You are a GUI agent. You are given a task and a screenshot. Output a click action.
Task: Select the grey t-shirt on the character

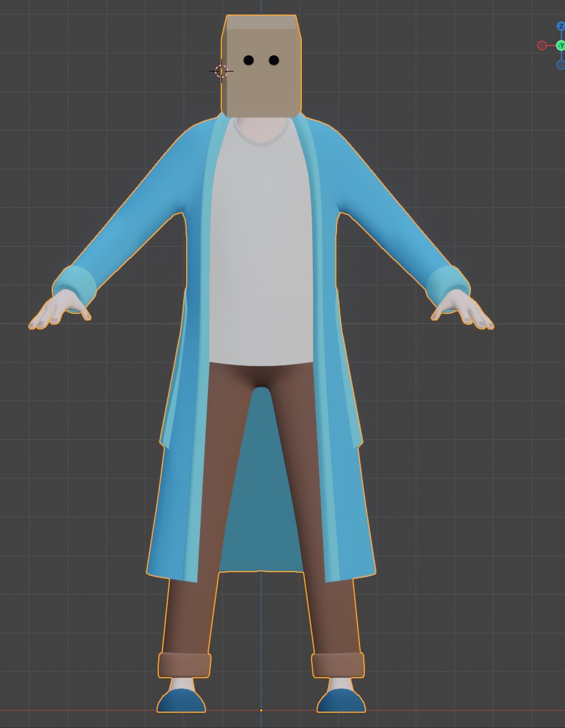click(x=261, y=242)
